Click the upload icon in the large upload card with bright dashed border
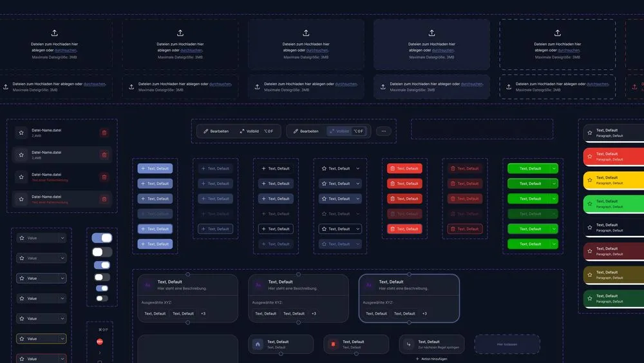This screenshot has height=363, width=644. click(557, 33)
